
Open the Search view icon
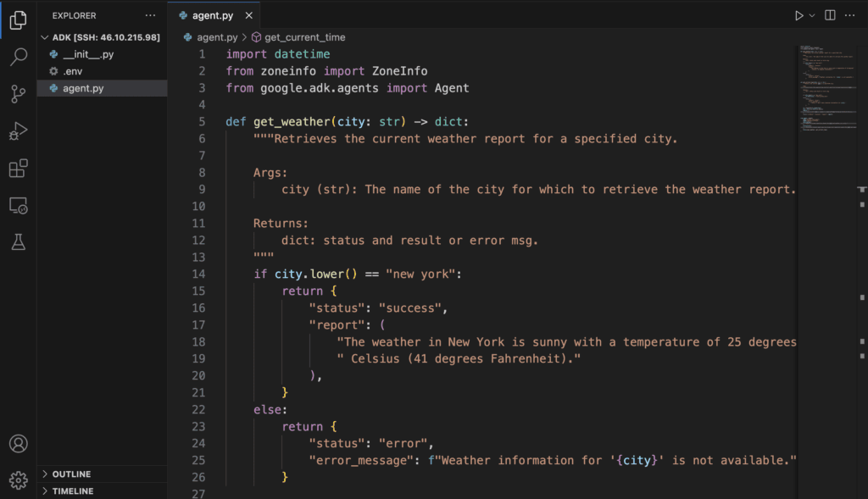pos(19,57)
